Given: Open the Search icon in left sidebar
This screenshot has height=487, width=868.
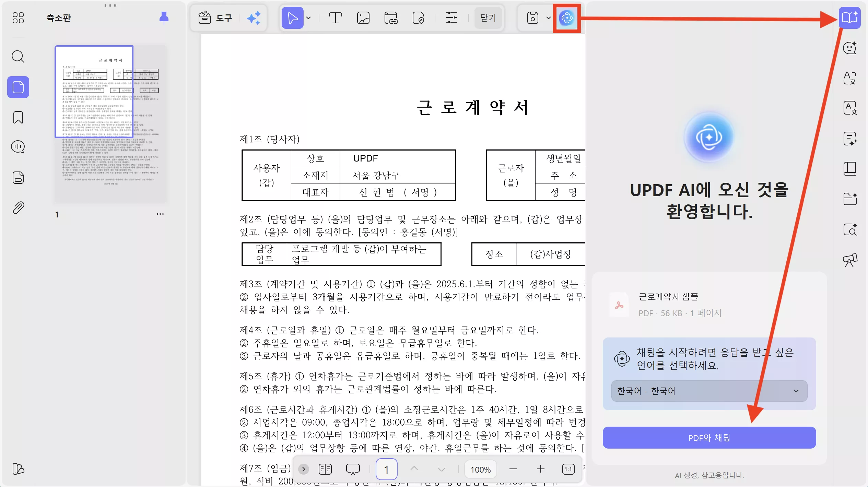Looking at the screenshot, I should (18, 57).
